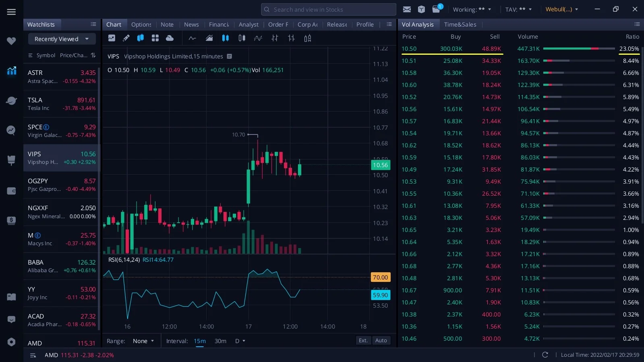This screenshot has width=644, height=362.
Task: Switch to the Options tab
Action: 141,25
